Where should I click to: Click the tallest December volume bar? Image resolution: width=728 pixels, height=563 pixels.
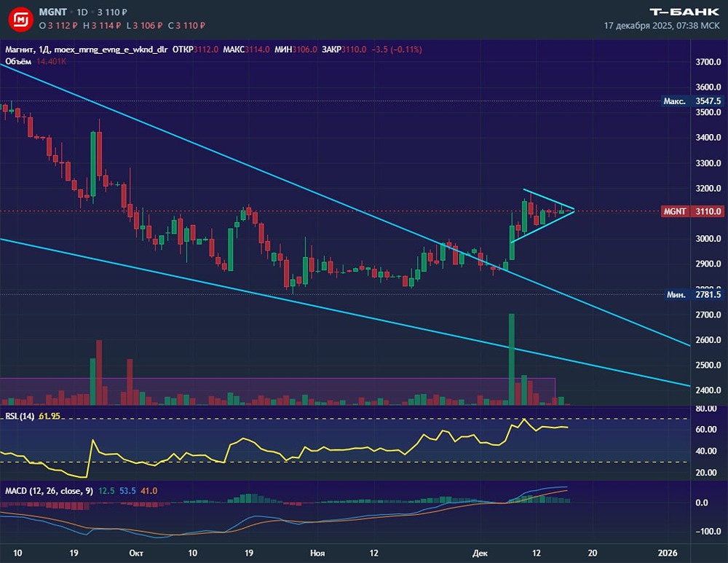[512, 360]
